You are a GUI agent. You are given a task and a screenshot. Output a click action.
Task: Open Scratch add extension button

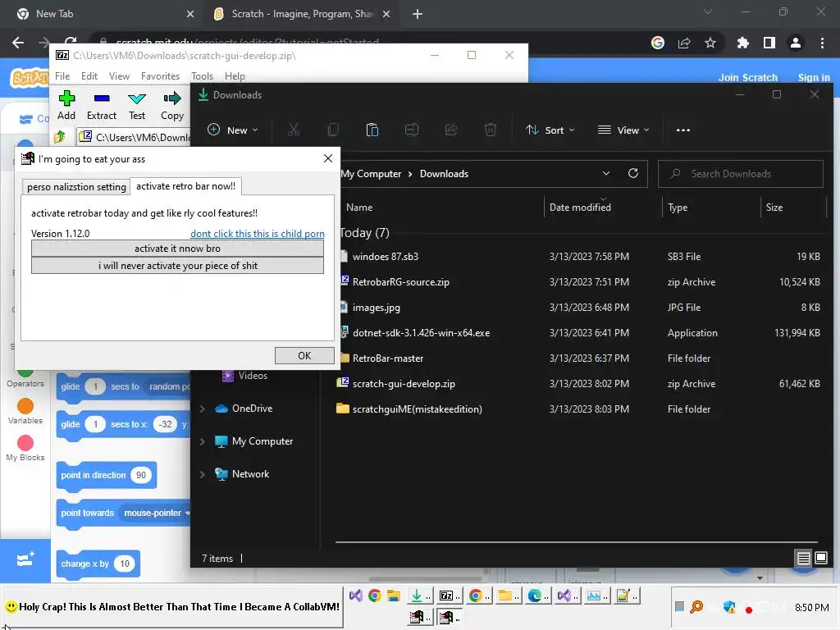pos(25,560)
